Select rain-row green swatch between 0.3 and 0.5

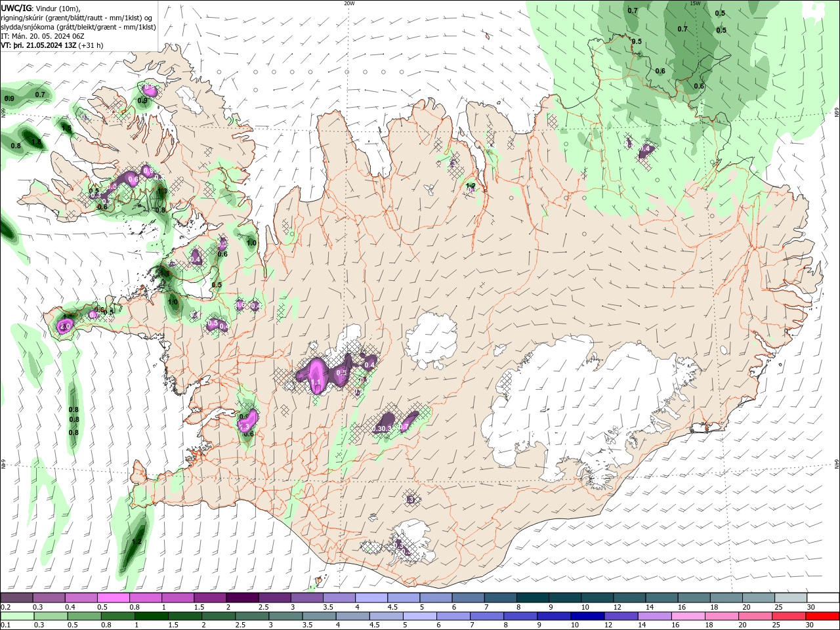(51, 616)
